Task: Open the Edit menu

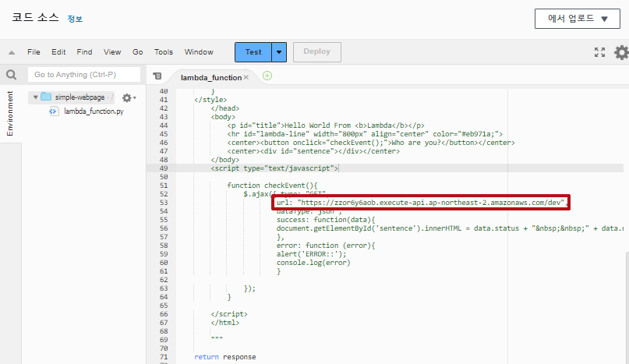Action: pyautogui.click(x=58, y=52)
